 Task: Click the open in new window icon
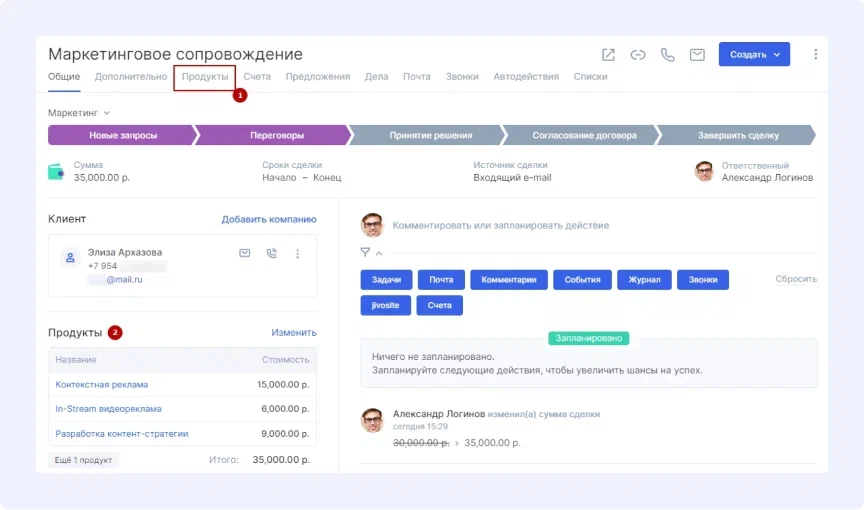click(608, 55)
